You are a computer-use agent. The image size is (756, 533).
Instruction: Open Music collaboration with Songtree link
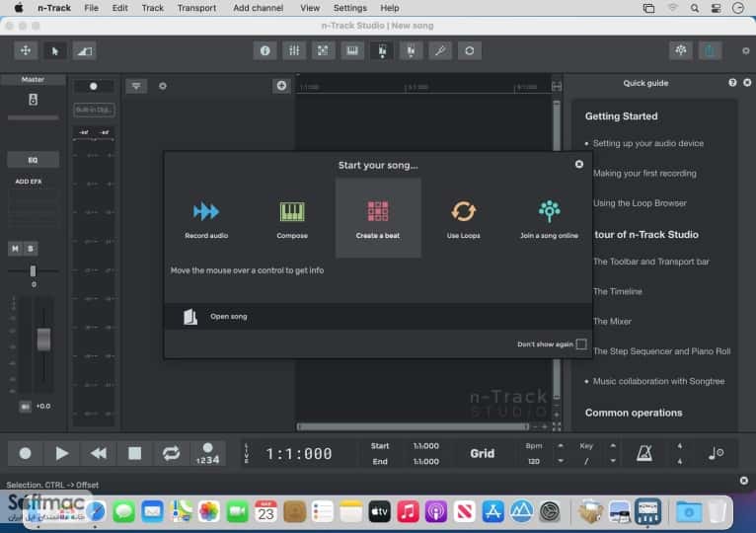click(658, 381)
